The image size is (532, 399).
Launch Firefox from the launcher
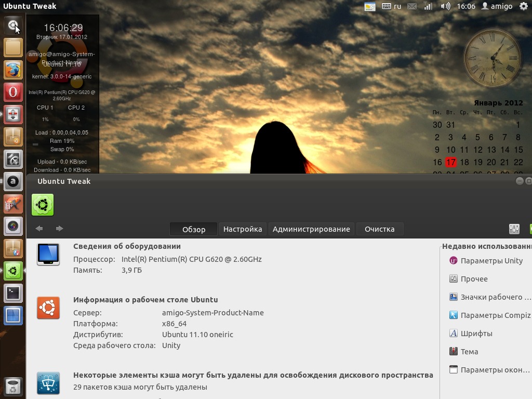pyautogui.click(x=13, y=70)
